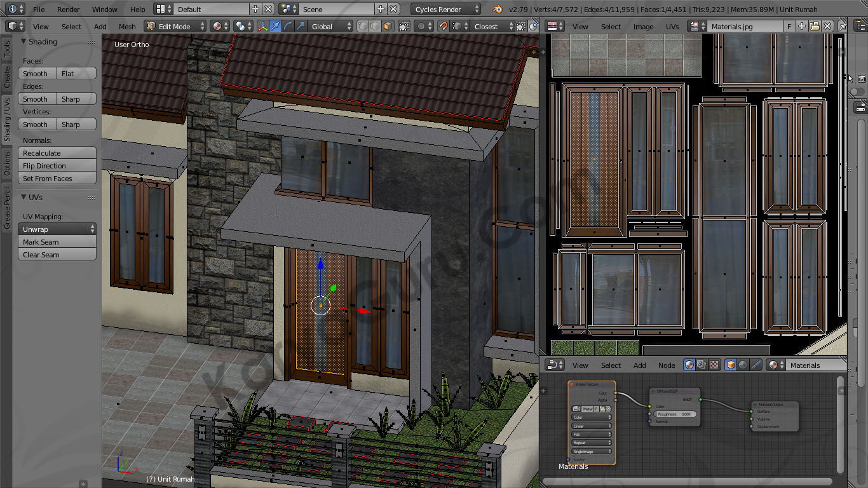Add new screen layout with plus icon
The height and width of the screenshot is (488, 868).
[255, 10]
